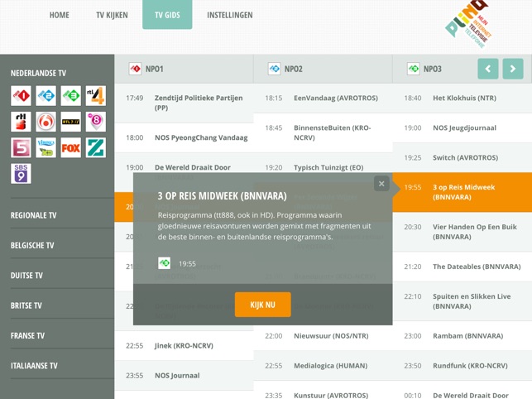The width and height of the screenshot is (532, 399).
Task: Select the Ziggo Z channel icon
Action: point(96,147)
